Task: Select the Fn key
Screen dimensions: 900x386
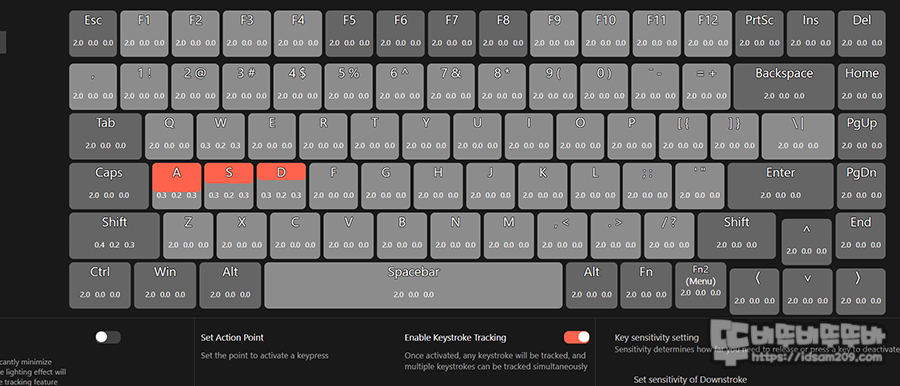Action: (x=646, y=285)
